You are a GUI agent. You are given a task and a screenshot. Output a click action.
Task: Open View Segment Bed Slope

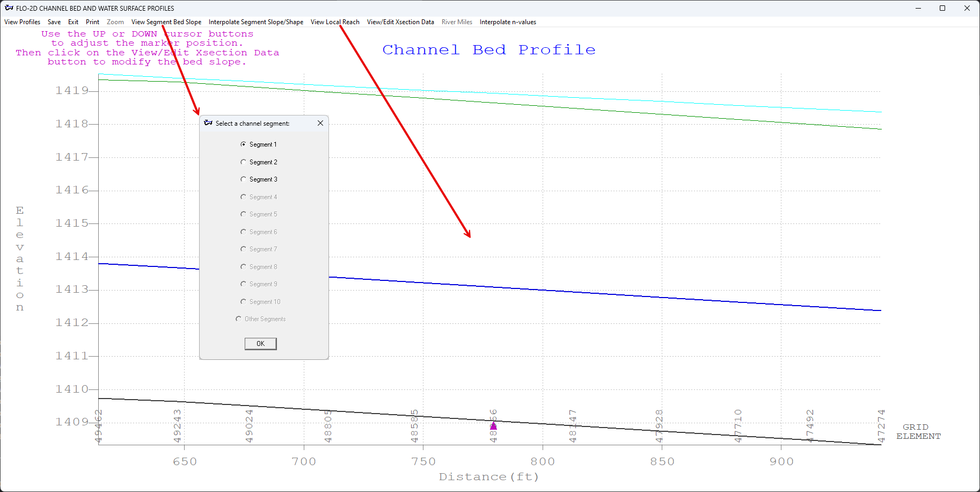[x=166, y=22]
